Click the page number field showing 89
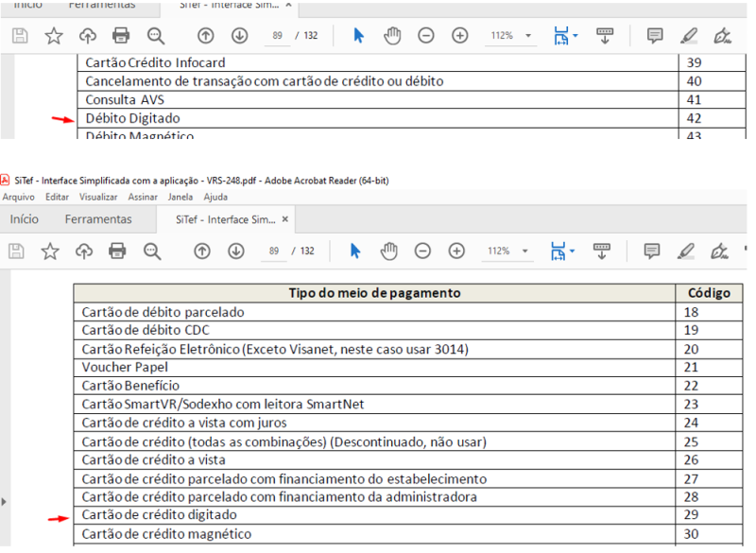This screenshot has width=756, height=553. [x=273, y=251]
